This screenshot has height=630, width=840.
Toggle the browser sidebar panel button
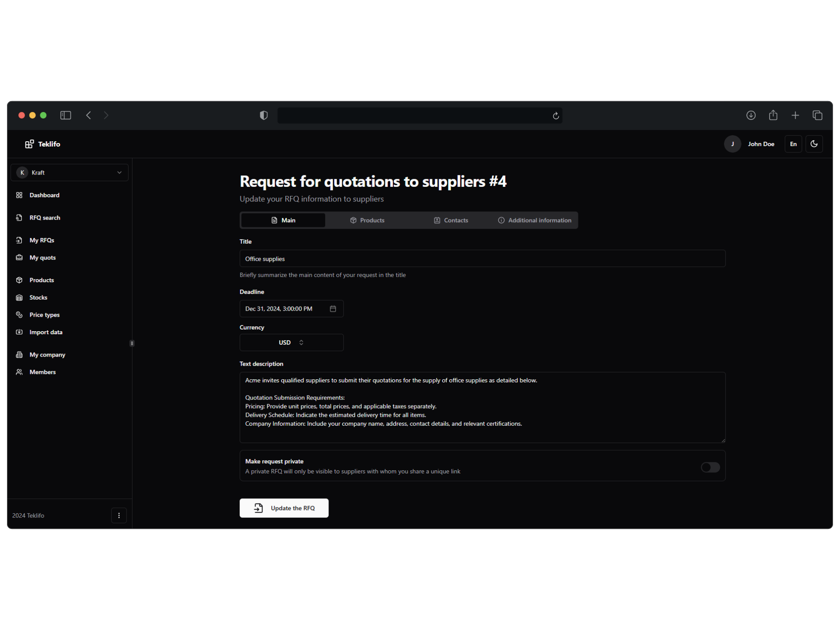(x=66, y=115)
